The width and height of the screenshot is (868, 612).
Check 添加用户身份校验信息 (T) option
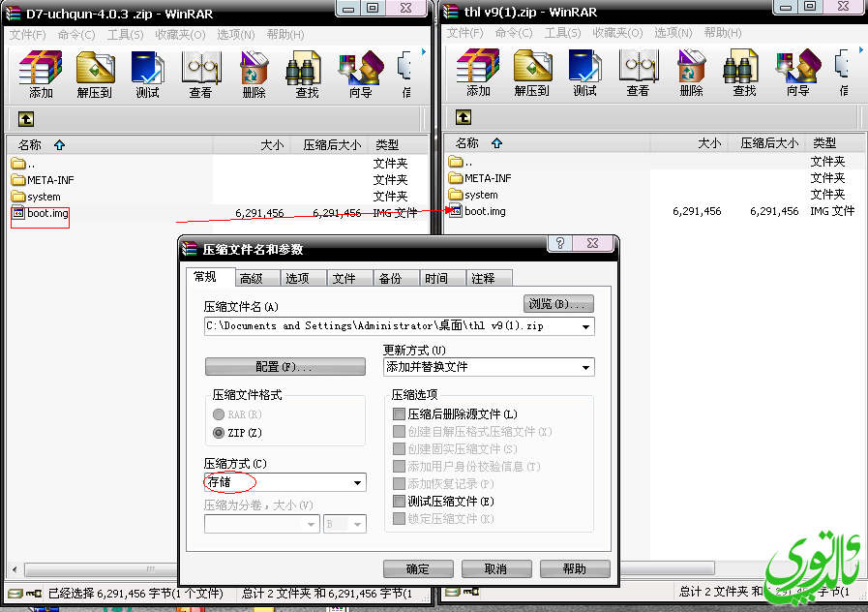[399, 467]
